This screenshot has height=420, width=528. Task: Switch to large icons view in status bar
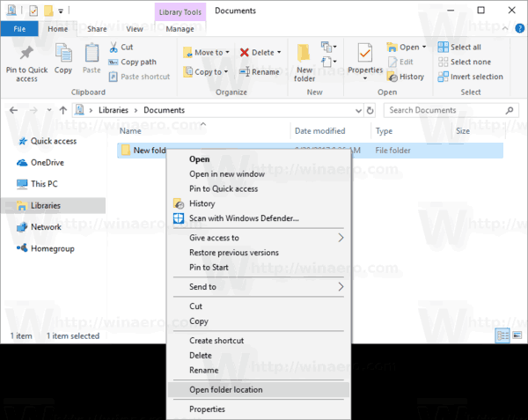click(517, 335)
